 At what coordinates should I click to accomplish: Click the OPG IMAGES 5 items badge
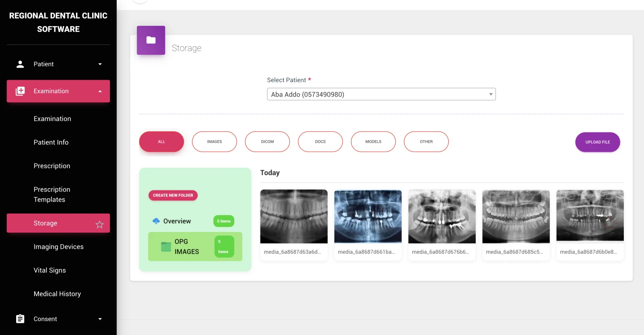tap(224, 246)
